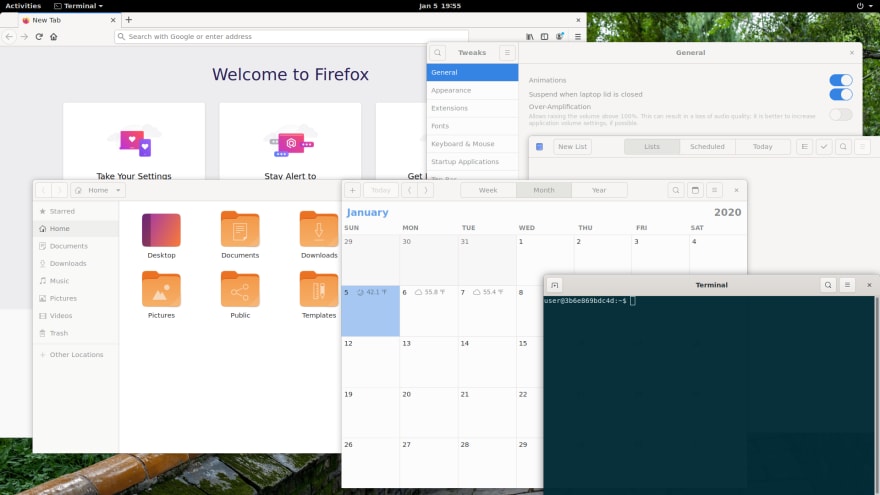
Task: Open the Public folder in Files
Action: click(240, 295)
